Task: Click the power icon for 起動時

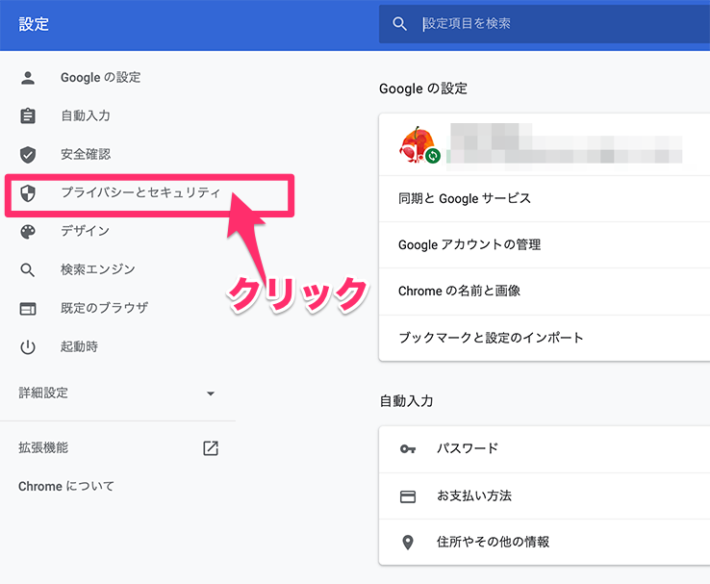Action: [28, 347]
